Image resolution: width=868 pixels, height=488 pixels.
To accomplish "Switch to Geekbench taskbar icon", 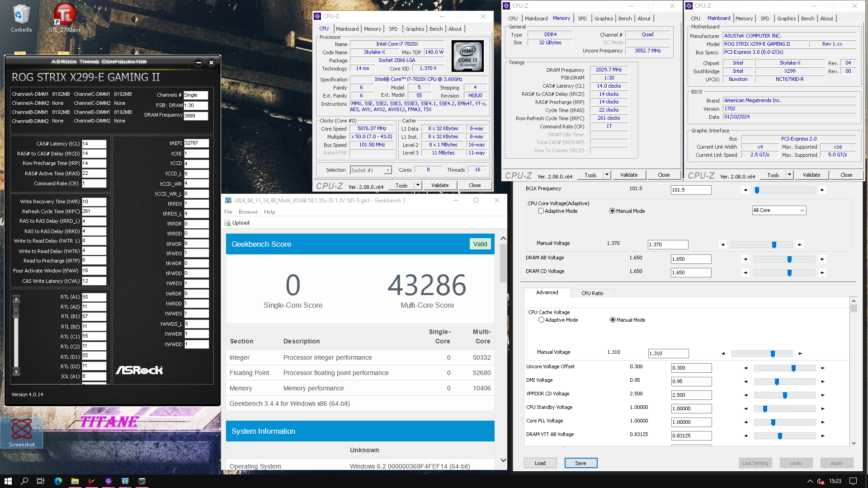I will click(125, 481).
